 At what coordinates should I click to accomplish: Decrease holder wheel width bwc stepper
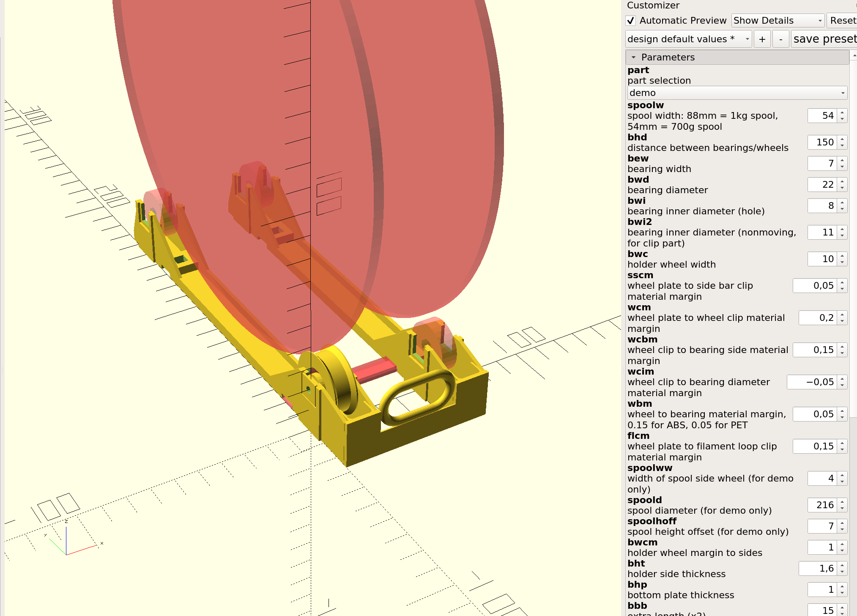pyautogui.click(x=842, y=263)
